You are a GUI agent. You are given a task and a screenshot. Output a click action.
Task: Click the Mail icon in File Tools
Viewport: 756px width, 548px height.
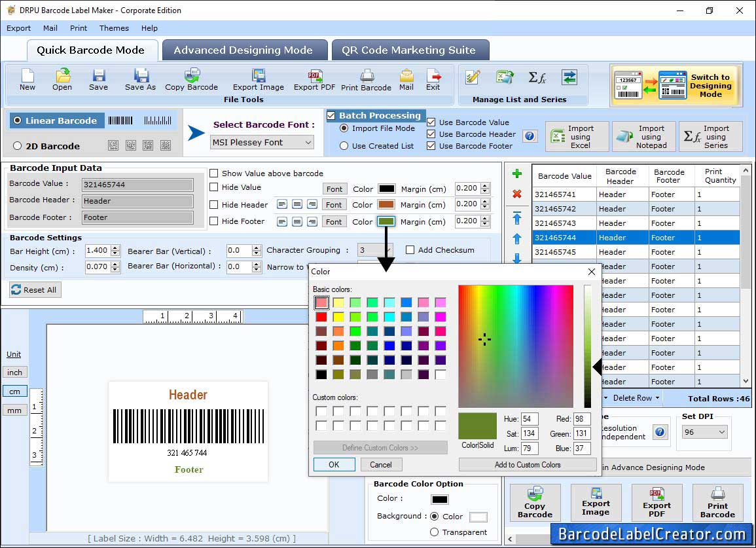tap(406, 80)
